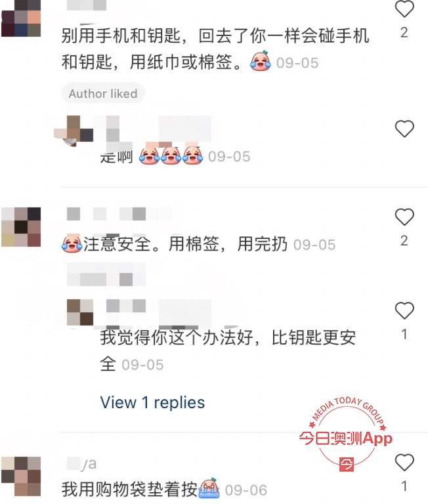Tap reply text 我觉得你这个办法好
The image size is (428, 504).
(228, 350)
